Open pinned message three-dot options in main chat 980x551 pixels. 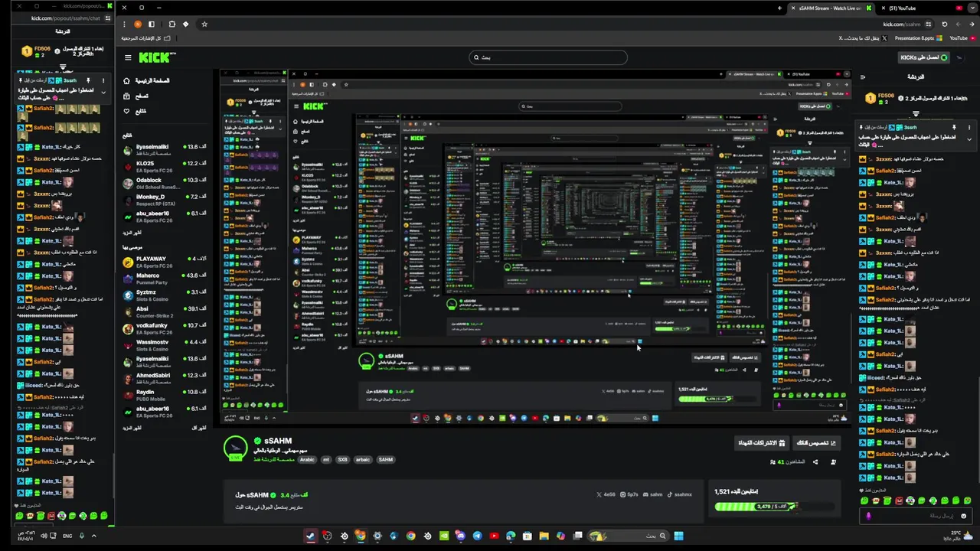(x=969, y=127)
